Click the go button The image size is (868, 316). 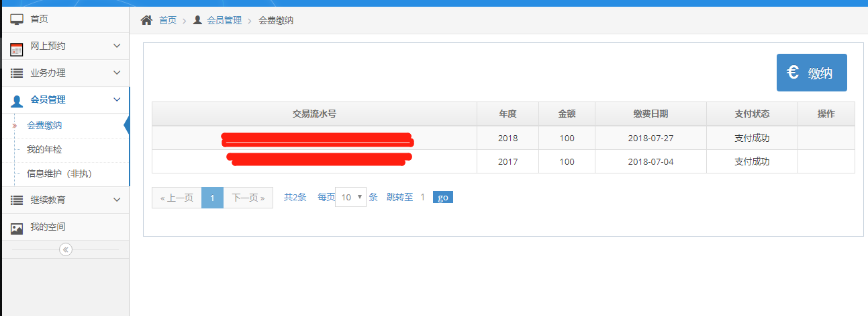pyautogui.click(x=443, y=198)
